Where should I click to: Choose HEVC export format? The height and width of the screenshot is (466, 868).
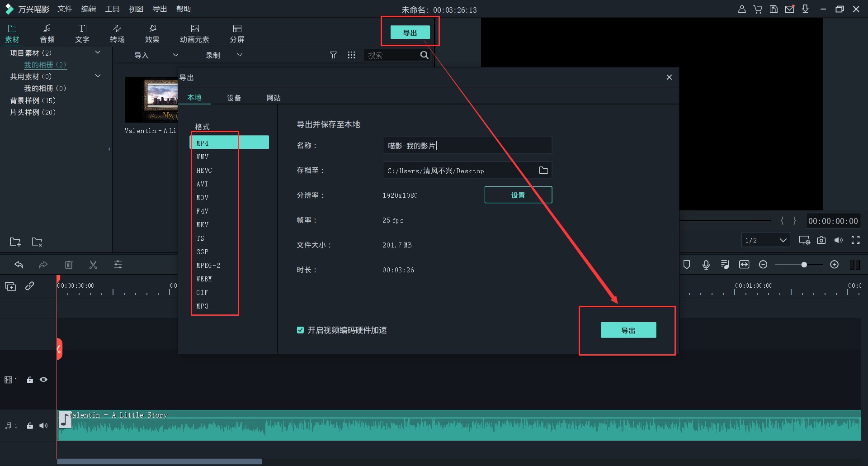click(204, 171)
